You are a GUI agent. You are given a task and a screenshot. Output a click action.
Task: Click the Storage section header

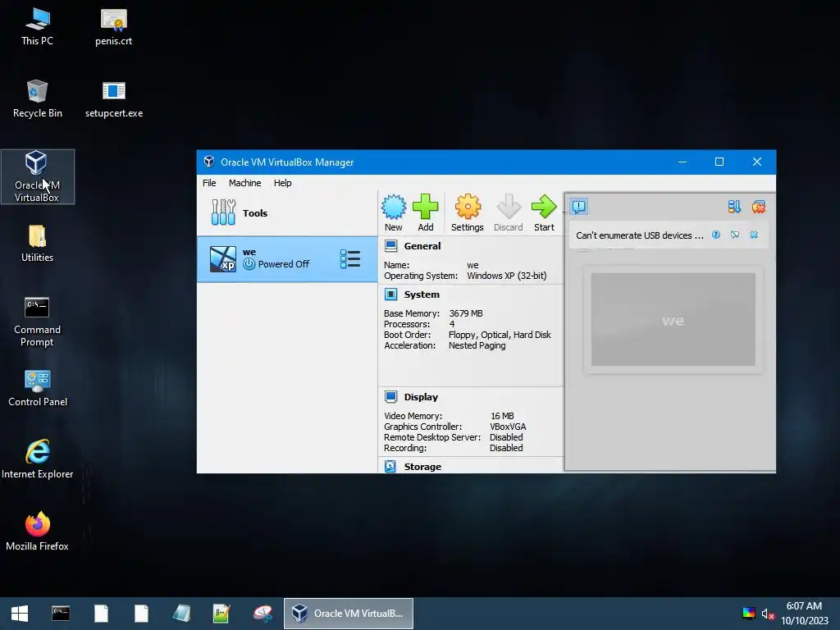click(422, 467)
